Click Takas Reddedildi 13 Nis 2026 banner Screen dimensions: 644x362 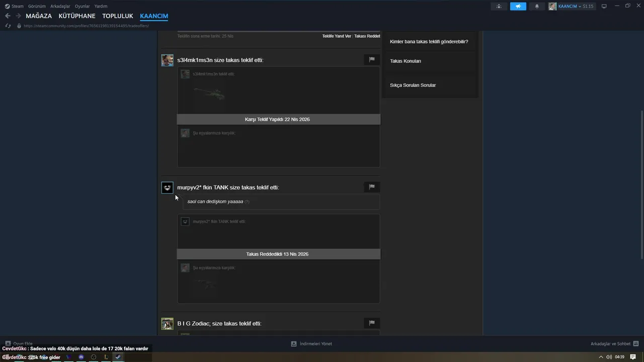[x=279, y=254]
